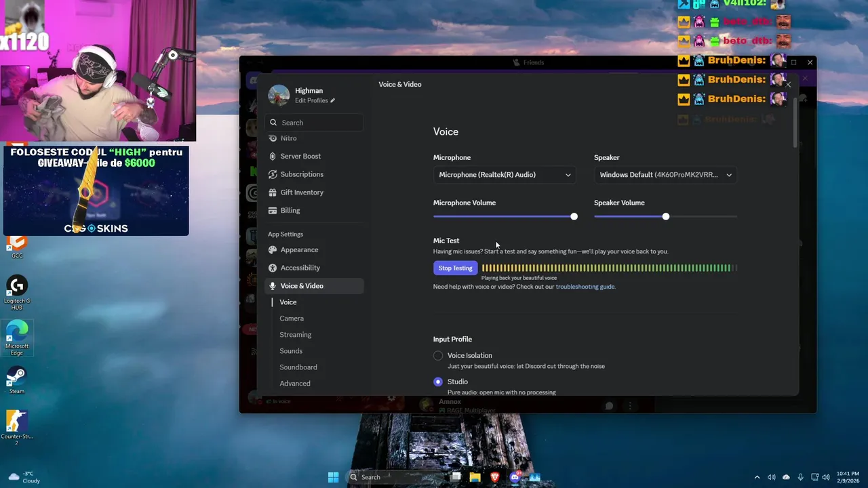Click the taskbar Search box

coord(397,477)
